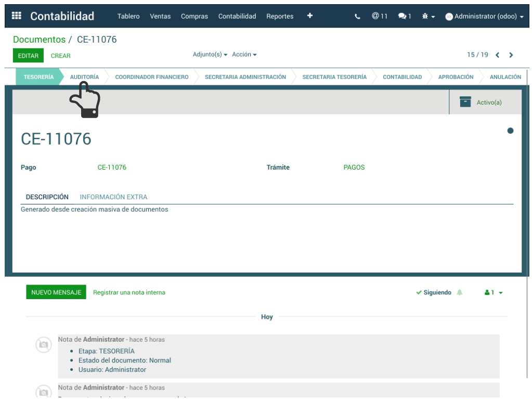Toggle the kanban state dot
This screenshot has height=399, width=532.
pos(510,131)
